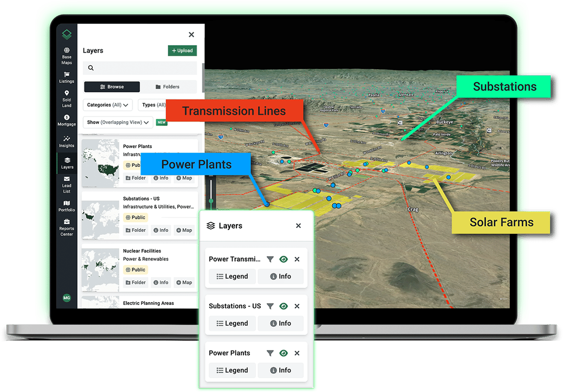Screen dimensions: 563x392
Task: Adjust the map zoom slider handle
Action: 211,201
